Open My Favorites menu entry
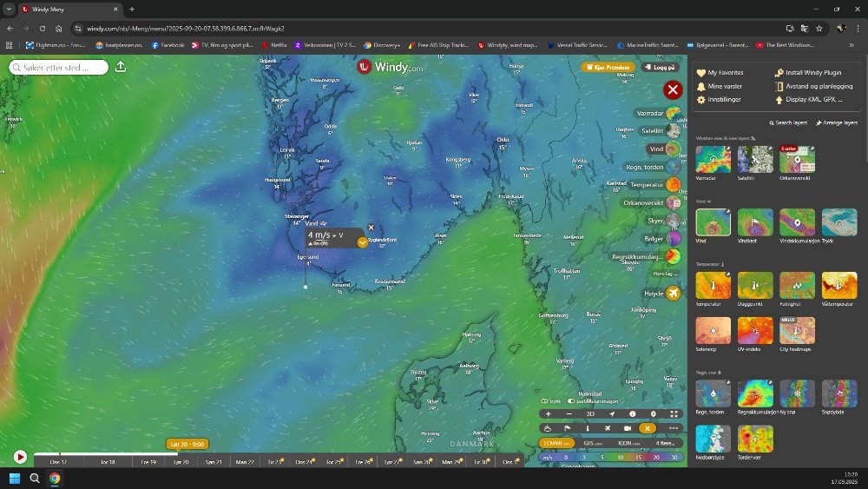Viewport: 868px width, 489px height. [725, 73]
